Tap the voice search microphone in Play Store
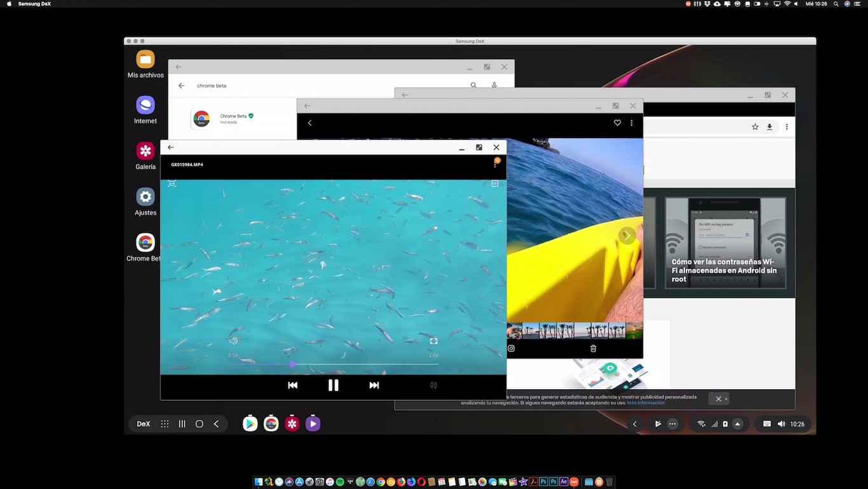 pyautogui.click(x=494, y=85)
